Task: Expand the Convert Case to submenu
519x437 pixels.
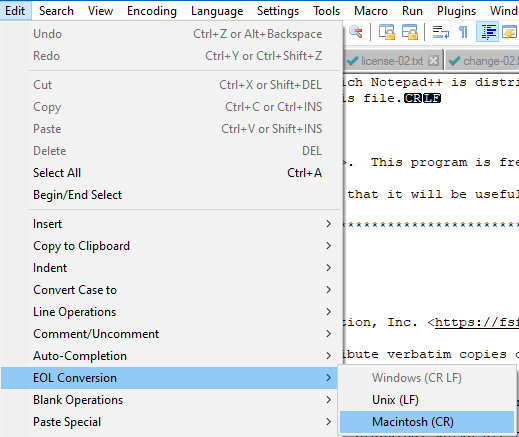Action: click(172, 290)
